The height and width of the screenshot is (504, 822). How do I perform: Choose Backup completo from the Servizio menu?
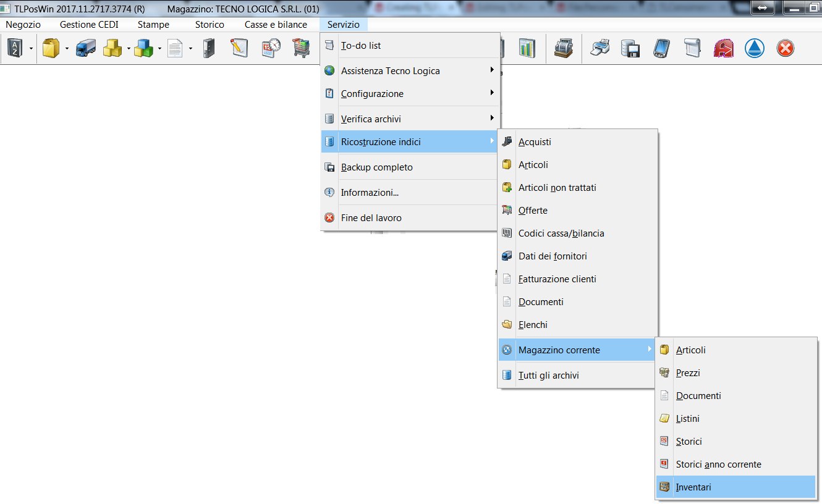pos(376,167)
